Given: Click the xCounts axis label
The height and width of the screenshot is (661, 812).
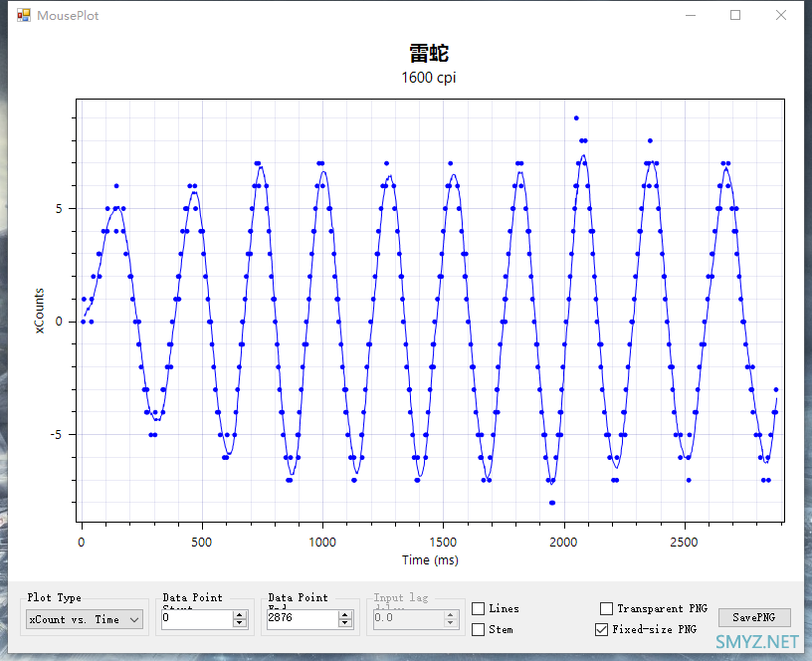Looking at the screenshot, I should click(40, 311).
